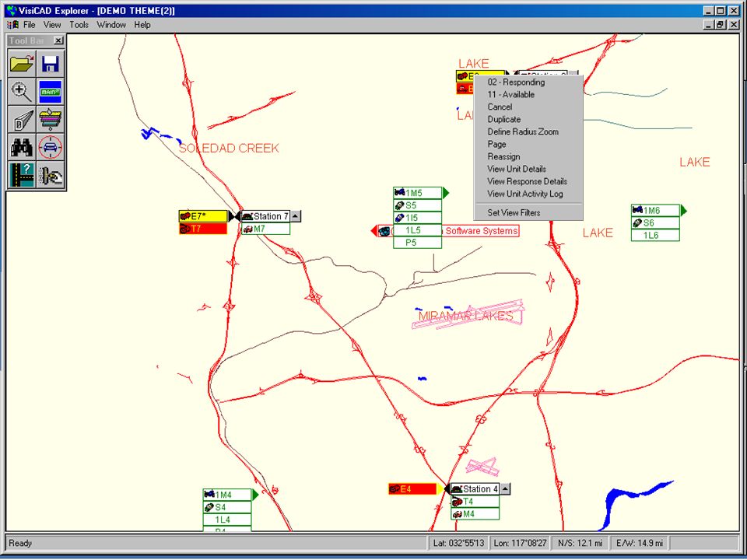Save the map with the floppy disk icon
This screenshot has height=560, width=747.
coord(50,63)
